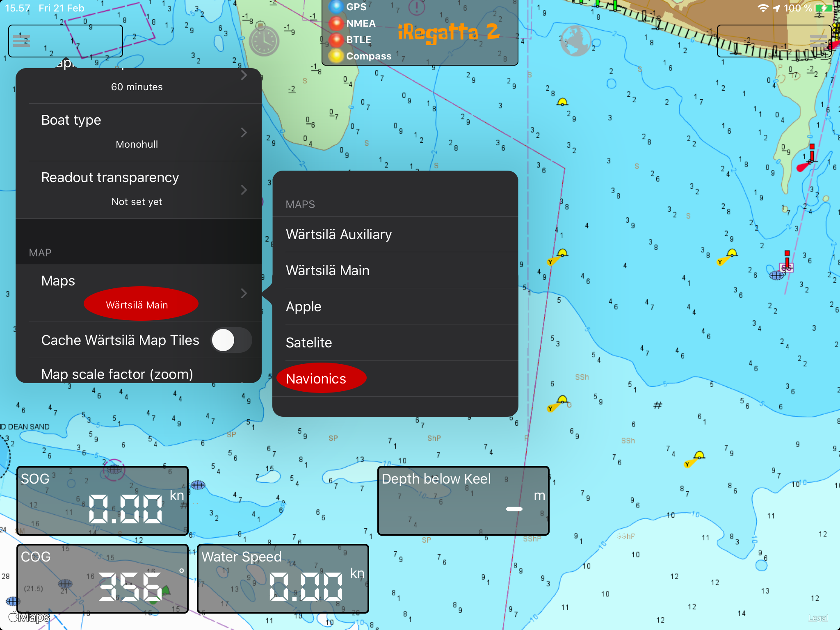This screenshot has height=630, width=840.
Task: Select Wärtsilä Main map option
Action: coord(395,270)
